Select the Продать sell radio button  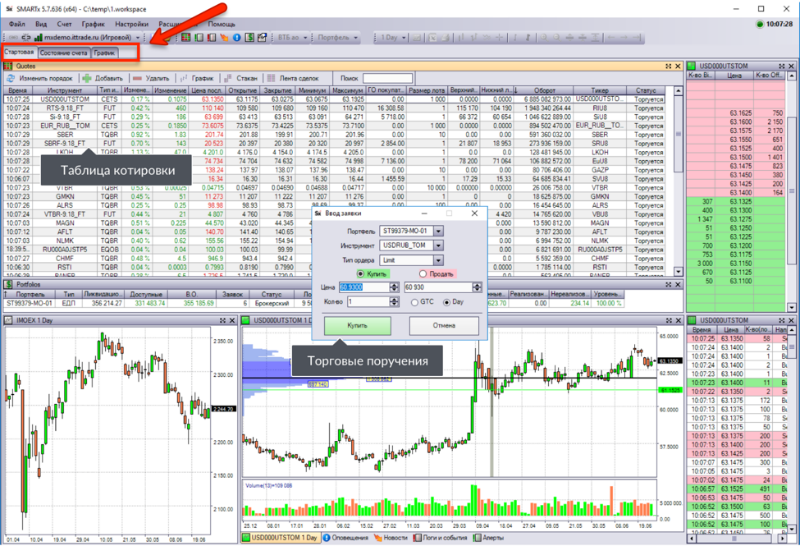422,274
